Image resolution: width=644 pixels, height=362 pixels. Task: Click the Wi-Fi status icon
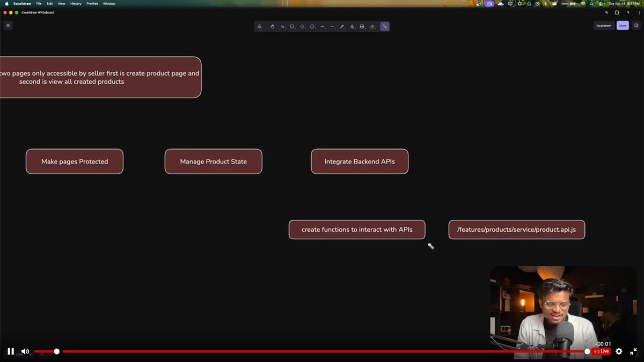pyautogui.click(x=583, y=3)
